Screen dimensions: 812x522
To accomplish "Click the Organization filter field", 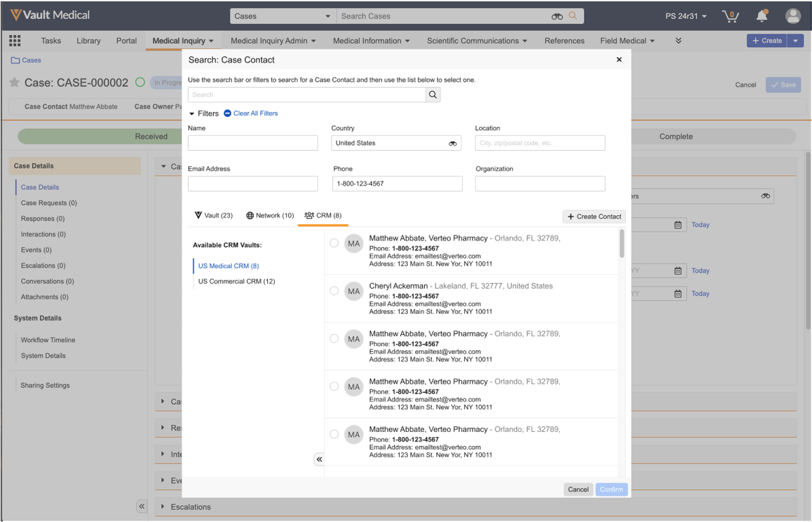I will pos(540,184).
